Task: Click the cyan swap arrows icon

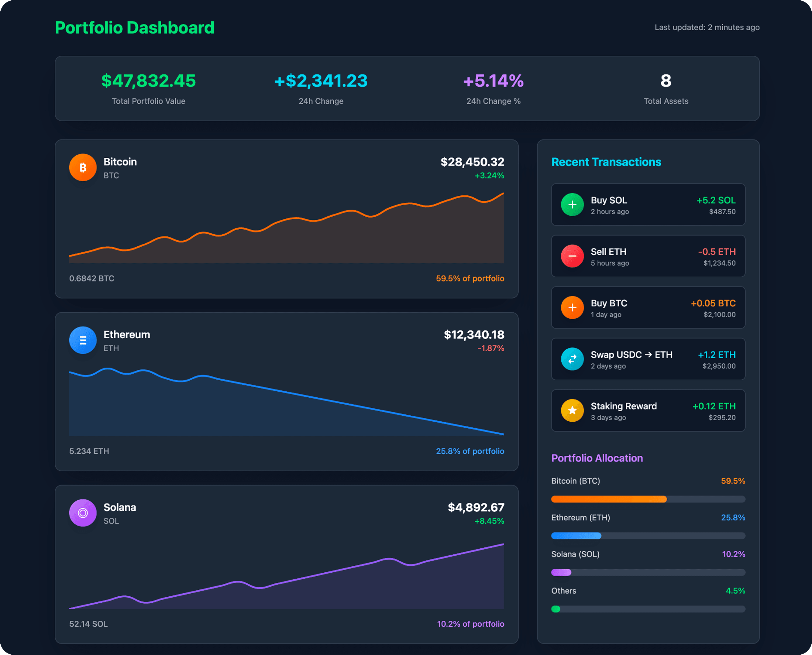Action: coord(572,359)
